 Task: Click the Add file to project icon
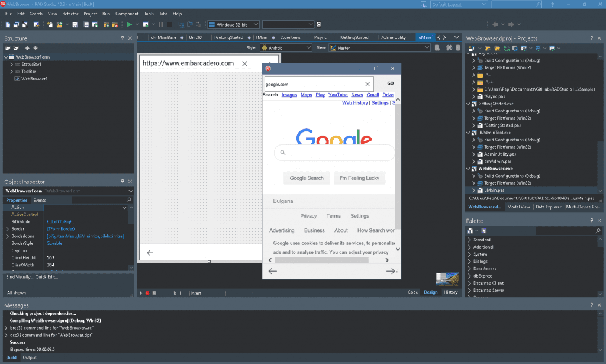[106, 25]
